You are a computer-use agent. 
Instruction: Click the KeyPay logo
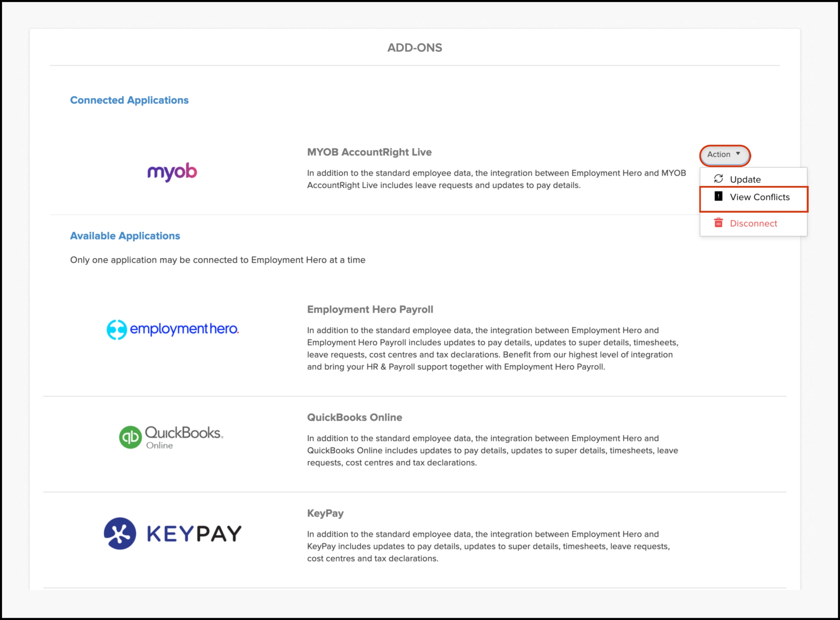tap(173, 533)
